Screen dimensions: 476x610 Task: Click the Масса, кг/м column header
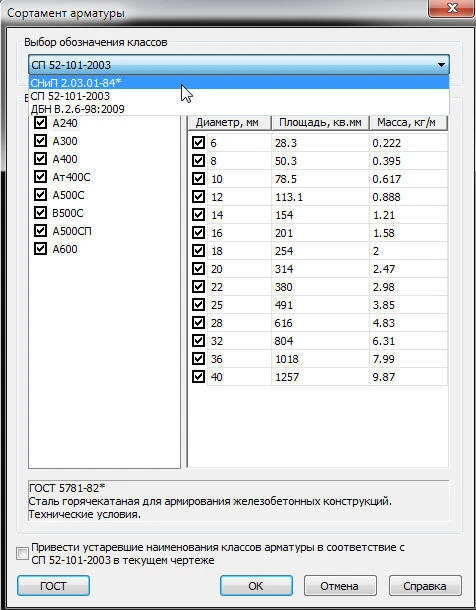[408, 123]
